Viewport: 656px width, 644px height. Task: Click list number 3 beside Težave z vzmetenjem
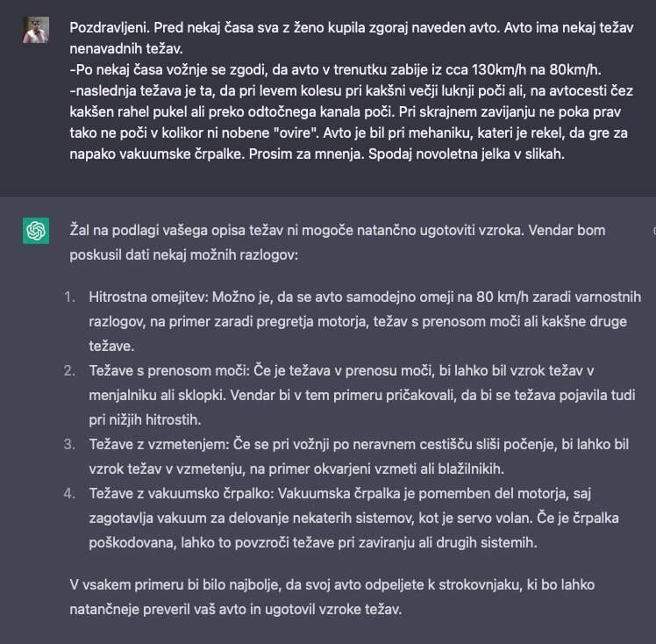(x=69, y=445)
